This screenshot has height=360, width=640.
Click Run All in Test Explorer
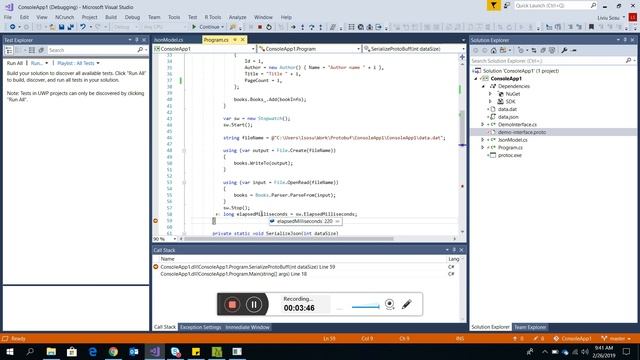15,63
